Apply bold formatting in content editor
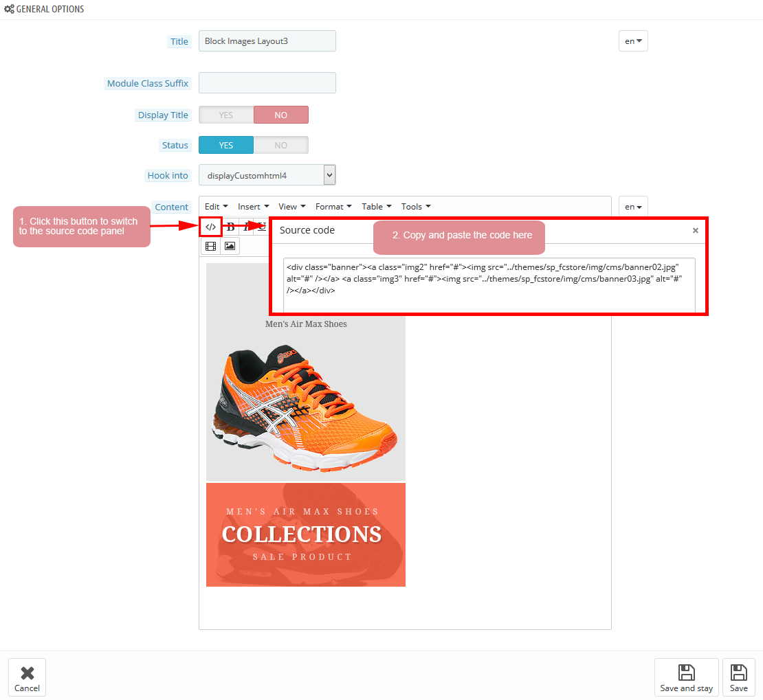Image resolution: width=763 pixels, height=700 pixels. (x=231, y=227)
